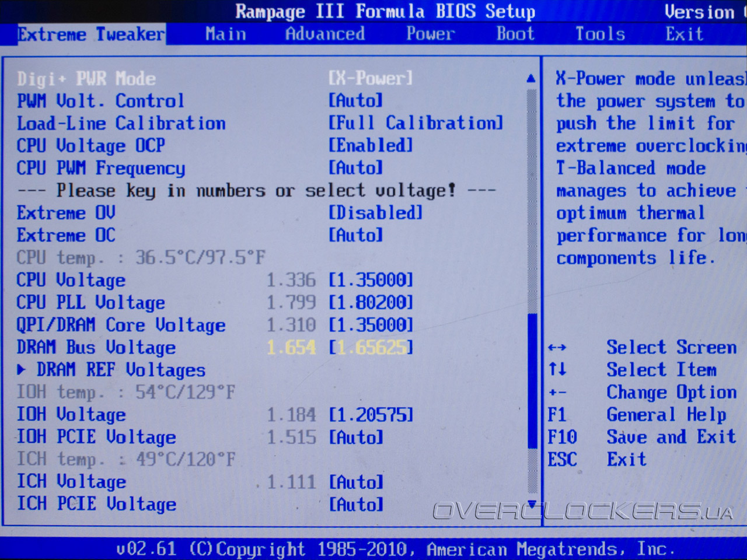Select the PWM Volt. Control label
The width and height of the screenshot is (747, 560).
(x=100, y=101)
